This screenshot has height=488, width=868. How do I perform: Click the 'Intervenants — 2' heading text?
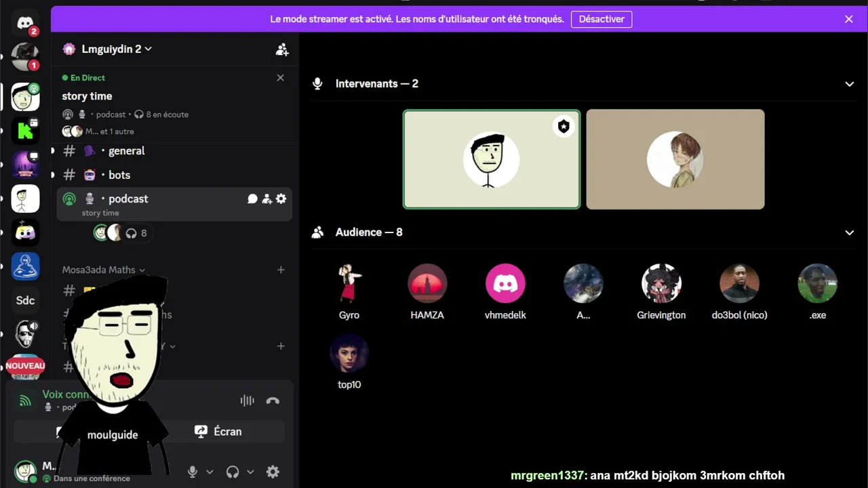377,83
